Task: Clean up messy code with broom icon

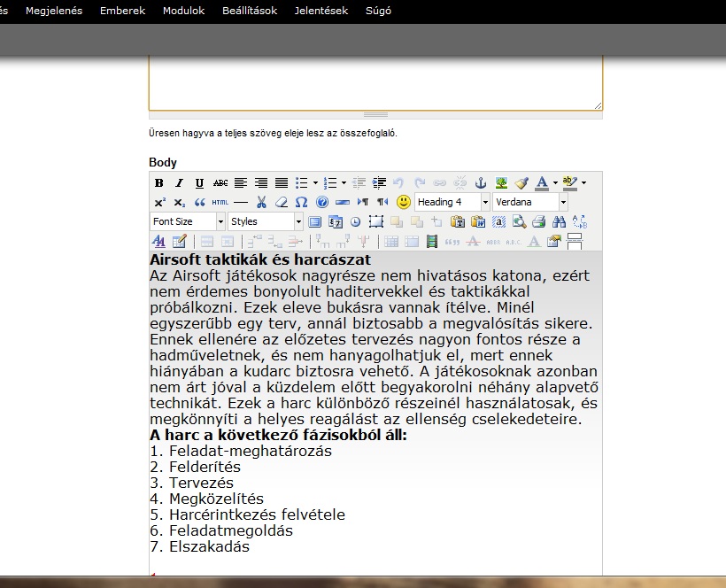Action: click(521, 183)
